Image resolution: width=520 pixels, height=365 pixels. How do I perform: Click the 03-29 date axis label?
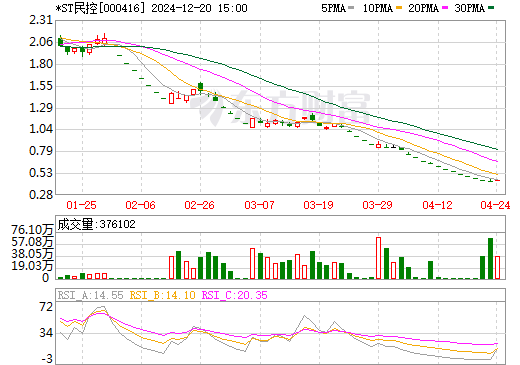(x=377, y=205)
